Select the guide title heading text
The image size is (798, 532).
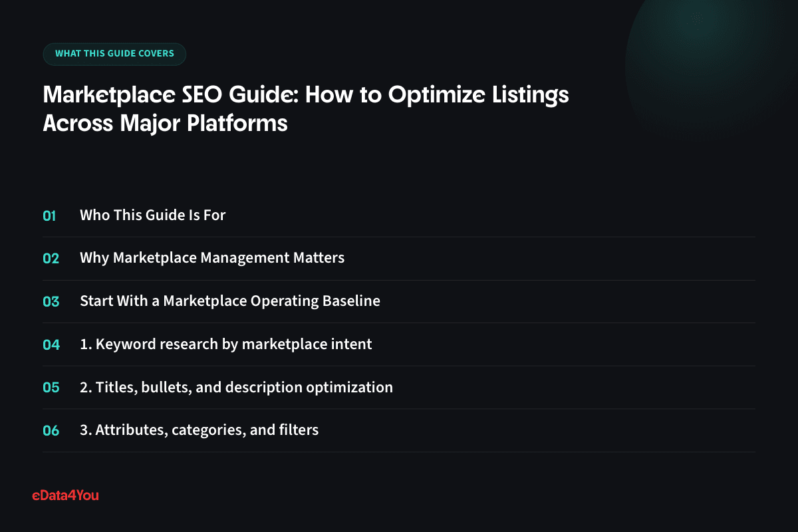click(x=306, y=109)
